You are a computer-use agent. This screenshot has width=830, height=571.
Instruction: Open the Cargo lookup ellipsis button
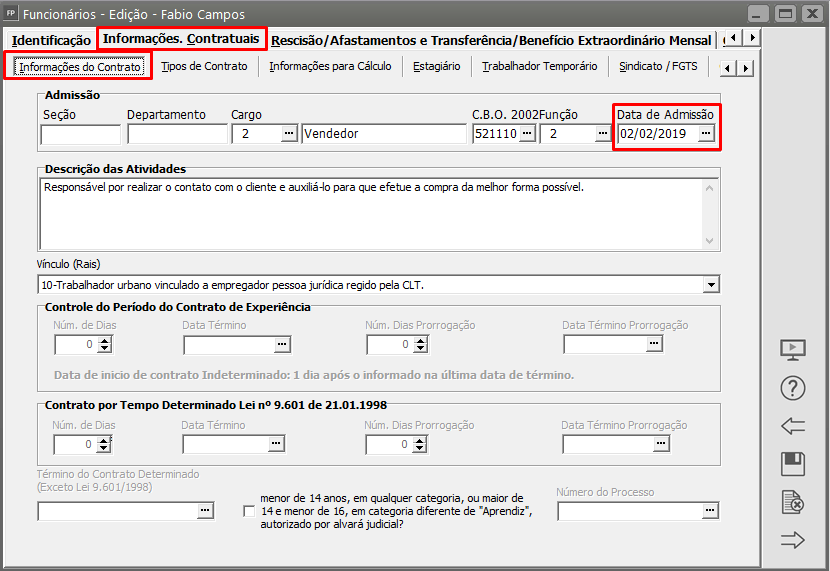point(288,133)
